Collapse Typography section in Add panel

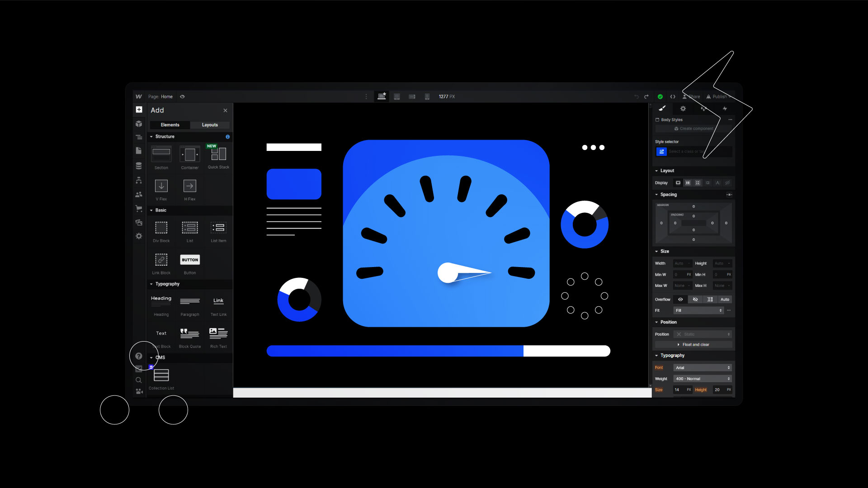pos(151,284)
